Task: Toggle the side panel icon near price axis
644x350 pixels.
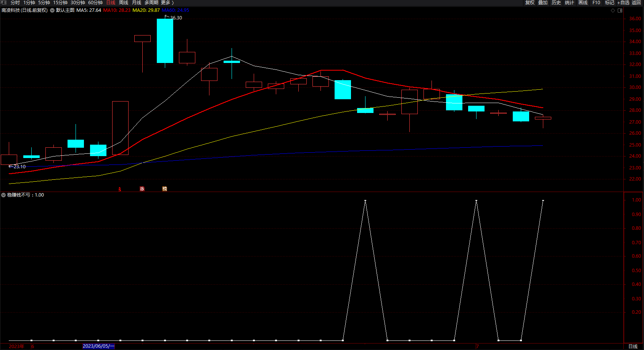Action: pos(620,11)
